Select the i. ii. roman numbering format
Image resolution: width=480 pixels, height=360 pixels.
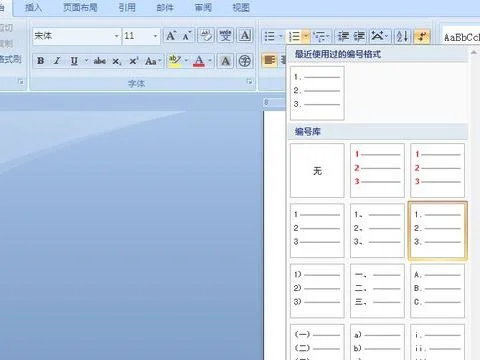pyautogui.click(x=437, y=342)
